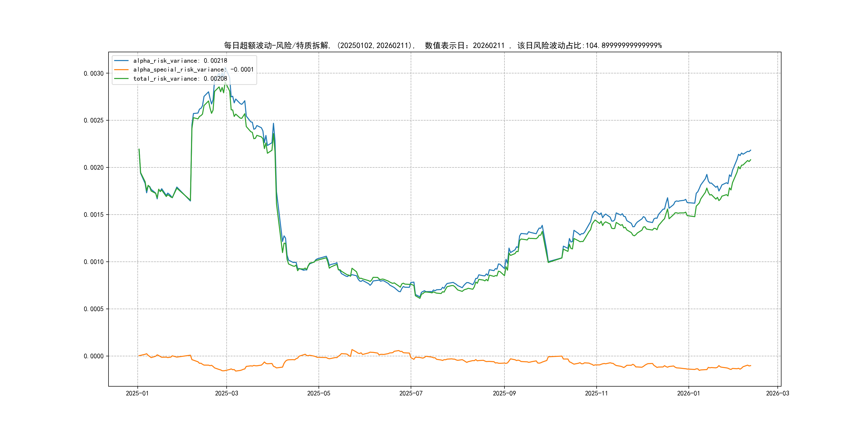Viewport: 868px width, 434px height.
Task: Click the 2025-05 x-axis tick label
Action: click(319, 393)
